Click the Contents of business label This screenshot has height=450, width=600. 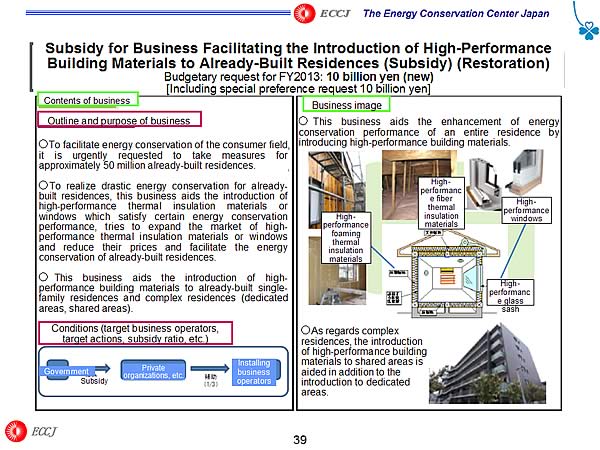87,100
